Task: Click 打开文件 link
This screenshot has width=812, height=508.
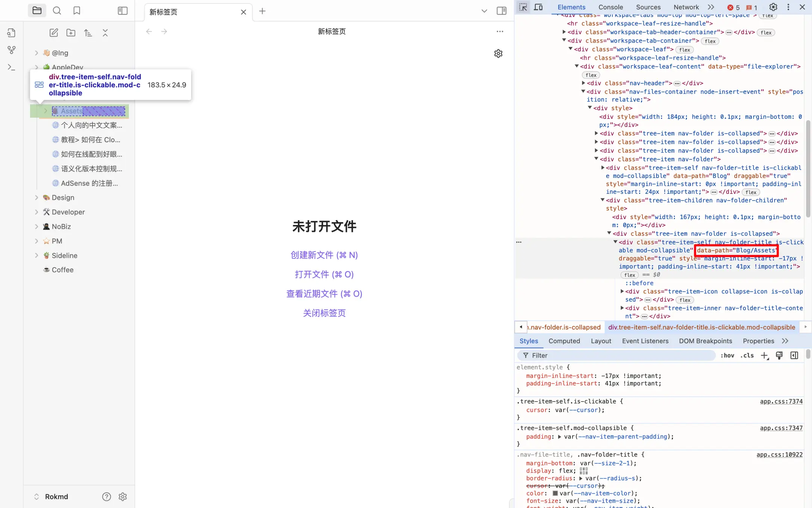Action: pyautogui.click(x=324, y=274)
